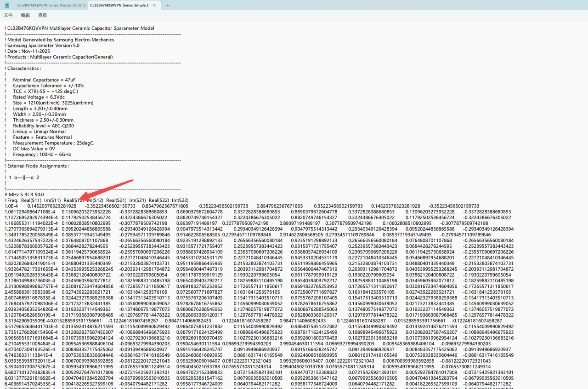Click the Notepad app icon in title bar

(x=7, y=5)
